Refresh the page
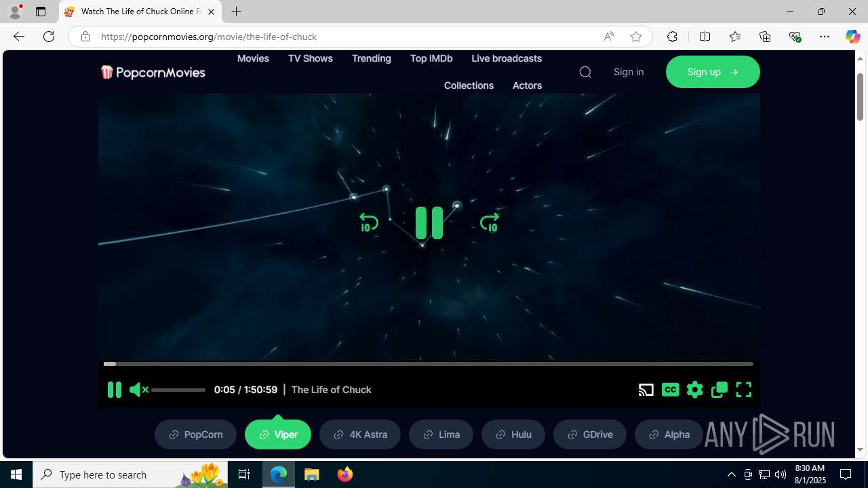 point(49,37)
